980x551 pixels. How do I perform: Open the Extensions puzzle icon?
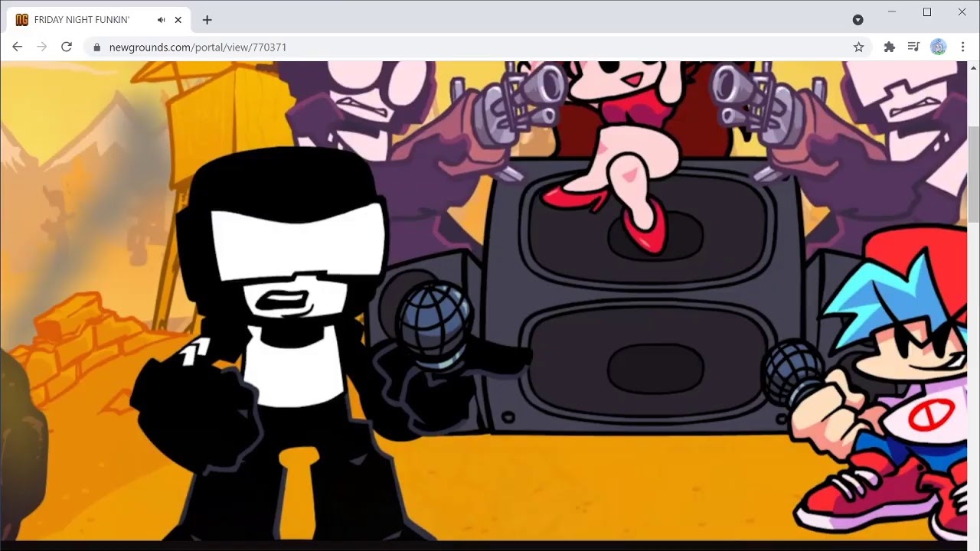(889, 47)
